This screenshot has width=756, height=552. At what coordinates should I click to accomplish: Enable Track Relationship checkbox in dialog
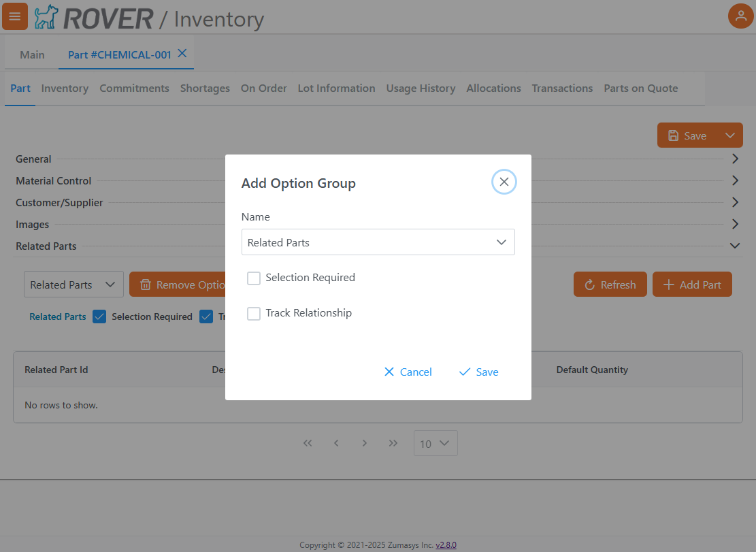[254, 314]
